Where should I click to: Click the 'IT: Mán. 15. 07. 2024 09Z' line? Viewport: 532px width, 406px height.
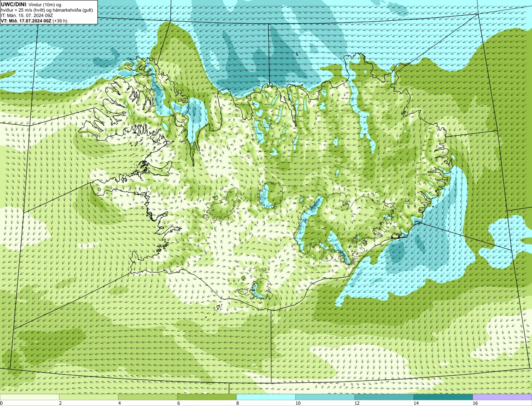tap(27, 15)
